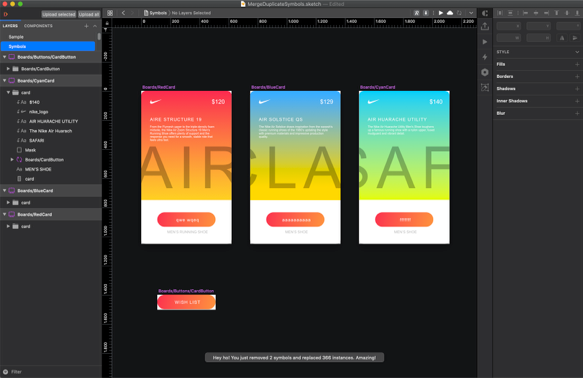
Task: Click the WISH LIST button symbol
Action: tap(186, 302)
